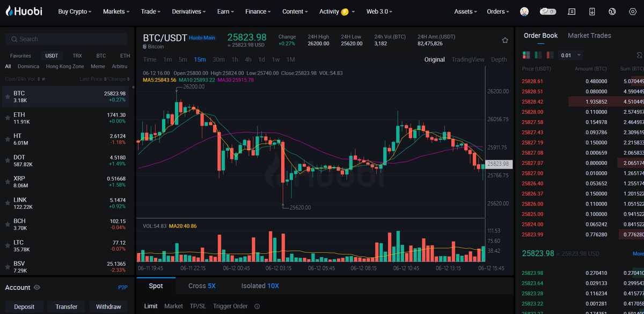Select the 5m chart interval

click(x=183, y=60)
